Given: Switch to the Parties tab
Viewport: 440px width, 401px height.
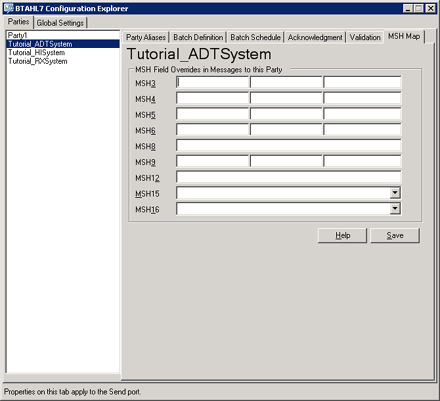Looking at the screenshot, I should [x=19, y=22].
